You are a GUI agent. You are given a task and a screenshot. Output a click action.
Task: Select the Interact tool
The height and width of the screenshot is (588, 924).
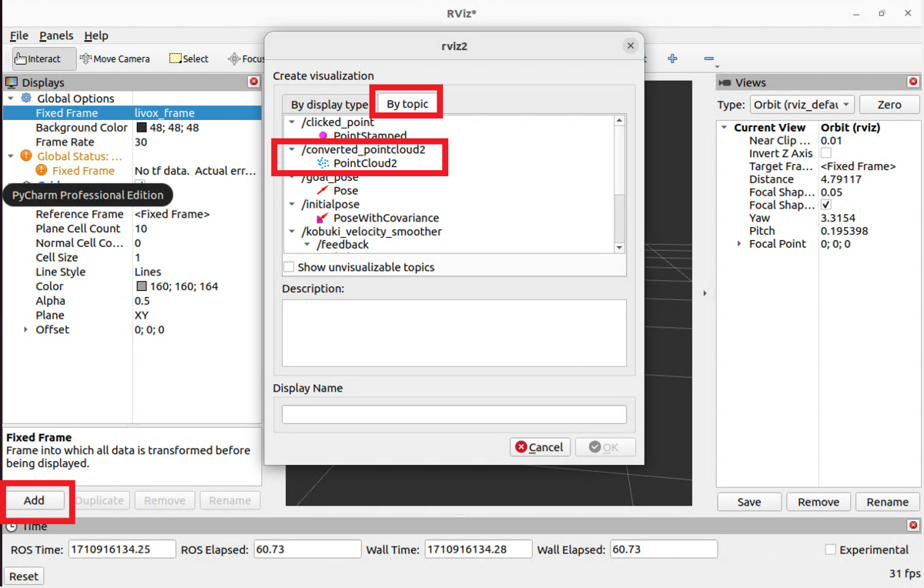click(42, 58)
